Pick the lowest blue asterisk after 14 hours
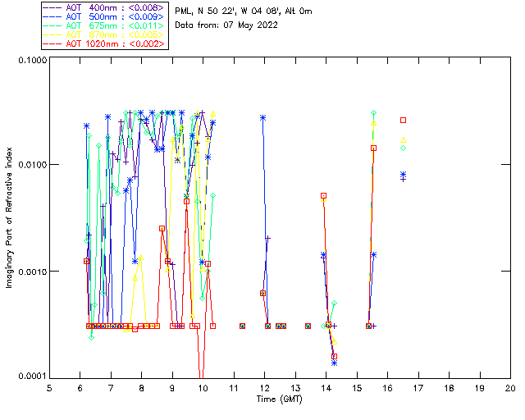 coord(334,363)
